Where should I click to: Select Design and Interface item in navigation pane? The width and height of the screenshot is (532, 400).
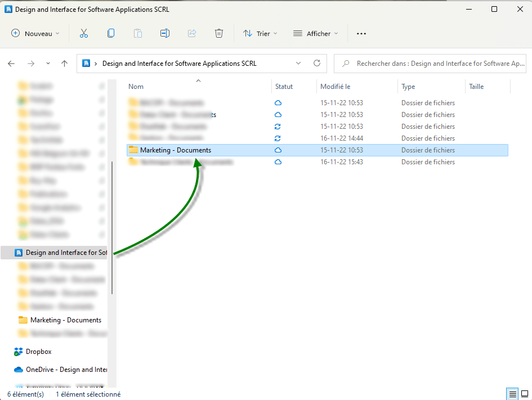[x=54, y=253]
